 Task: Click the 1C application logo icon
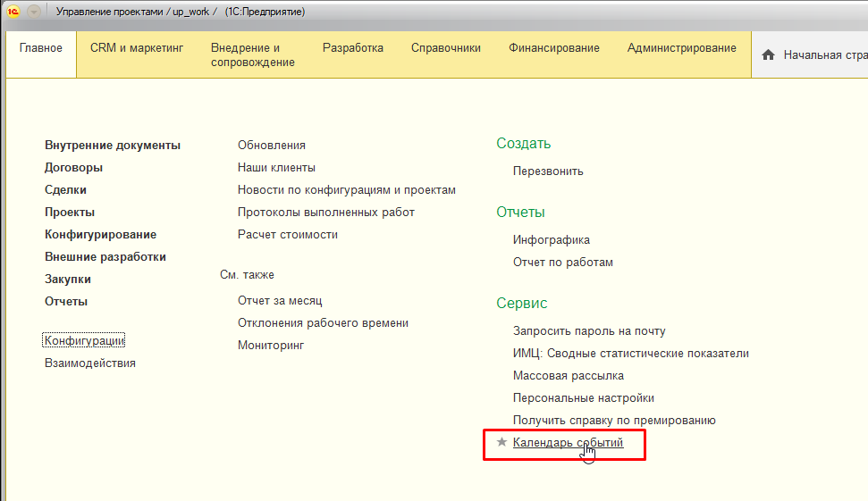click(x=13, y=12)
